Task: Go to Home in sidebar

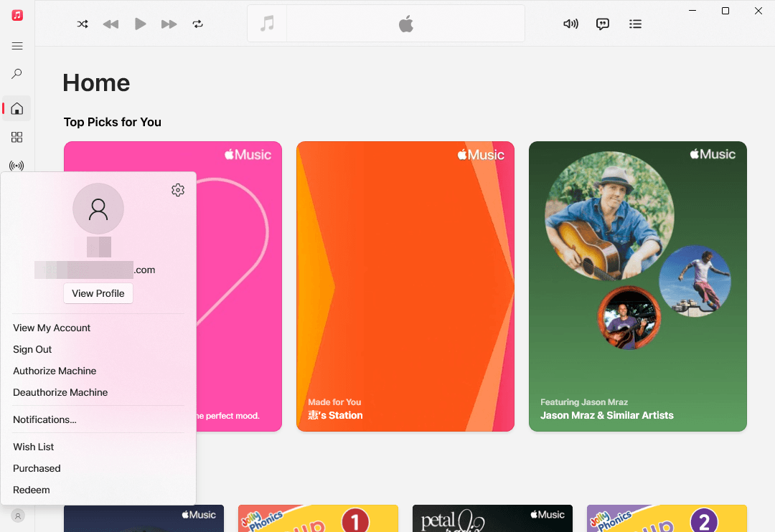Action: point(17,108)
